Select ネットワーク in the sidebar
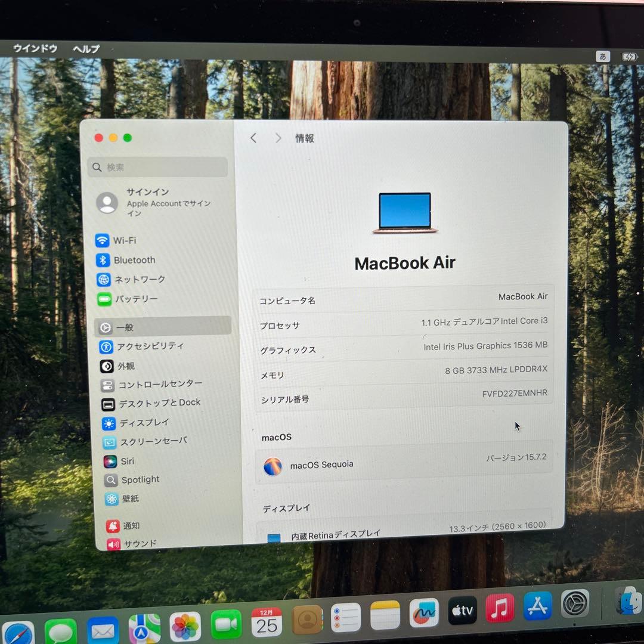 [x=131, y=280]
